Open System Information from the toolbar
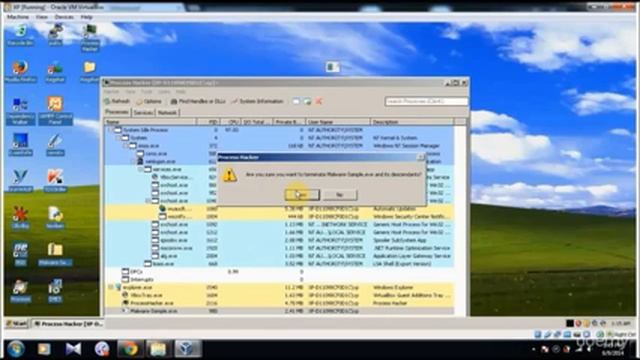Image resolution: width=640 pixels, height=360 pixels. click(257, 101)
